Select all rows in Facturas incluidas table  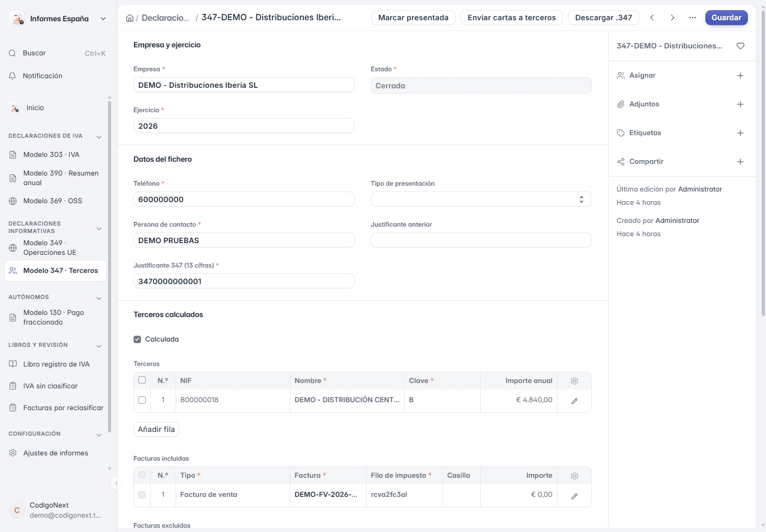[x=142, y=475]
